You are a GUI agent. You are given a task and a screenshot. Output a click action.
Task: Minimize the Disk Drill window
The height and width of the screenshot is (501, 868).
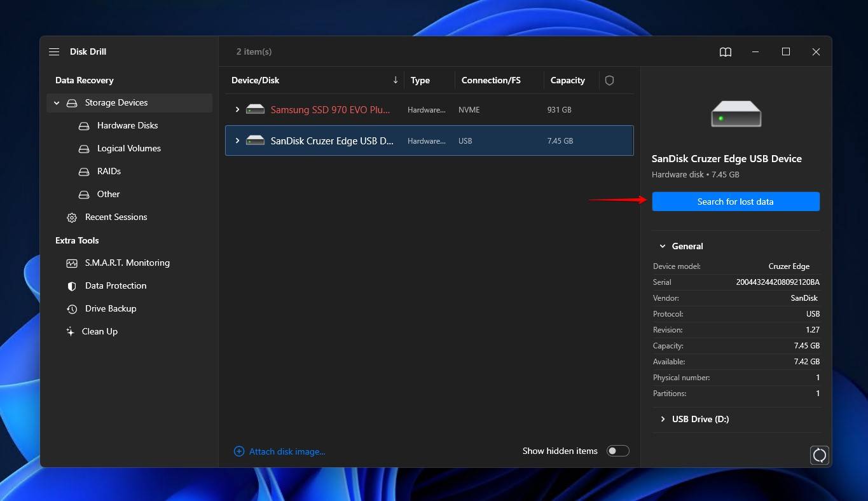tap(756, 52)
